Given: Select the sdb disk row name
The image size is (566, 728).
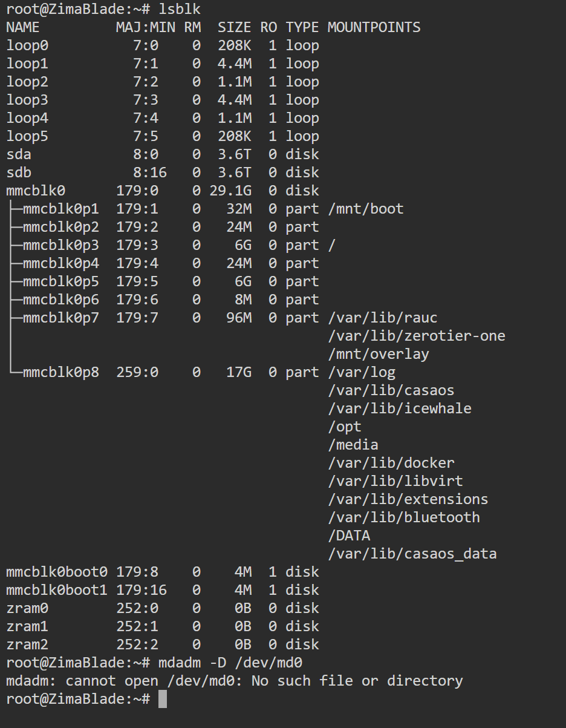Looking at the screenshot, I should (x=19, y=172).
